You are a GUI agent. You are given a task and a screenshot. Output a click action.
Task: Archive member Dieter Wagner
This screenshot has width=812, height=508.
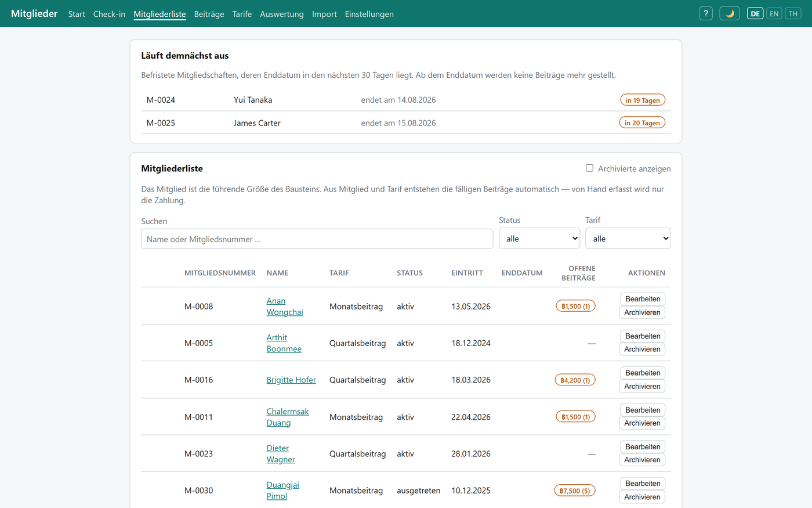[x=642, y=460]
